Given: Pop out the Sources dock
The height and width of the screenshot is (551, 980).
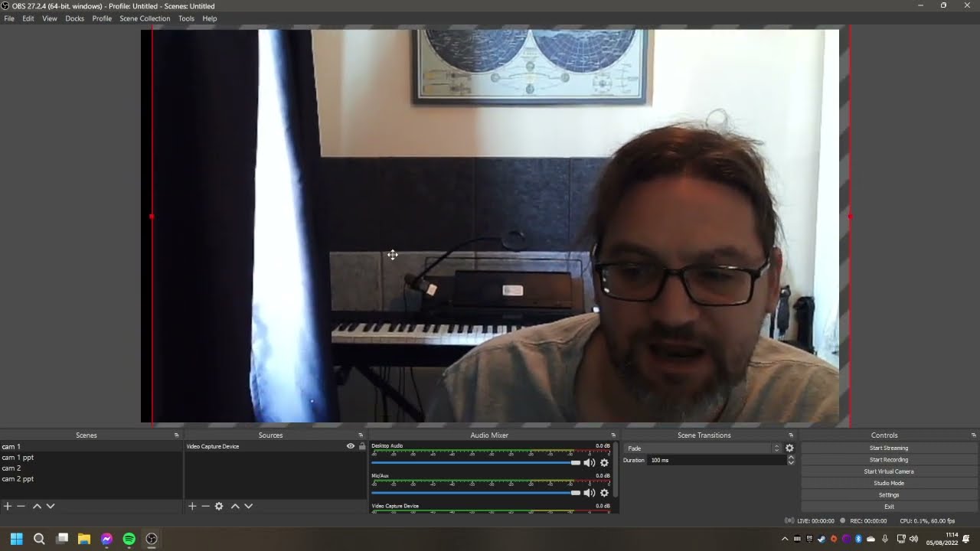Looking at the screenshot, I should (x=361, y=435).
